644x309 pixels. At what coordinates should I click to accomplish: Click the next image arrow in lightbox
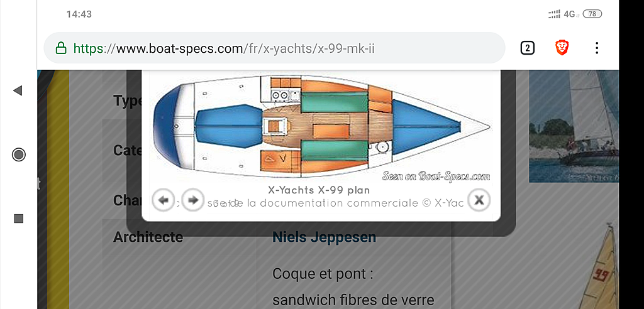(x=193, y=200)
